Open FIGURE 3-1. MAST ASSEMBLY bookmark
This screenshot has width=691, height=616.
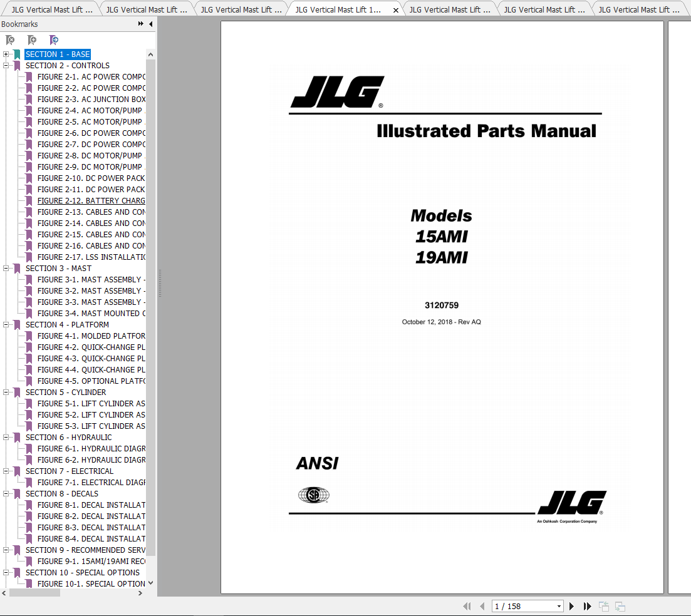(91, 280)
